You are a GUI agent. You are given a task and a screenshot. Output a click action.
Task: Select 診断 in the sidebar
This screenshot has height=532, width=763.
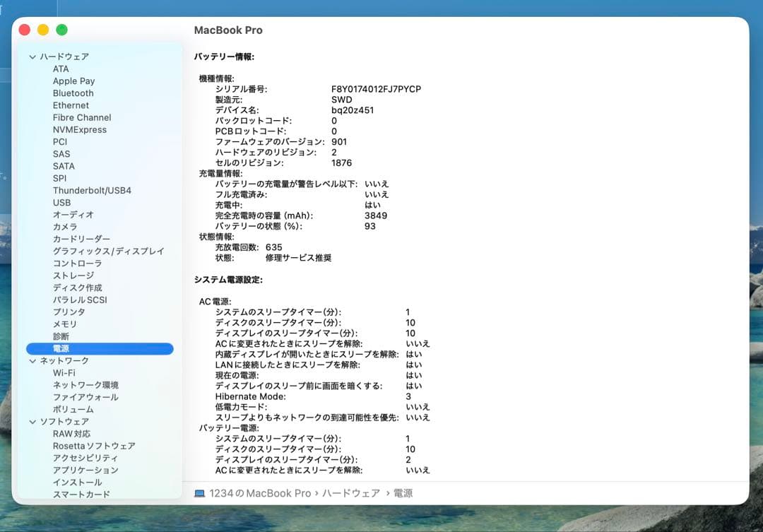coord(59,336)
